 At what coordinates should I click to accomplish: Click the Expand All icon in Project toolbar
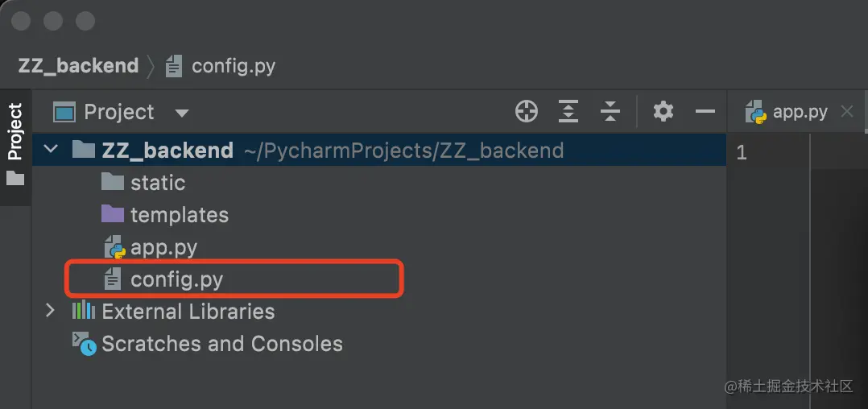click(568, 112)
